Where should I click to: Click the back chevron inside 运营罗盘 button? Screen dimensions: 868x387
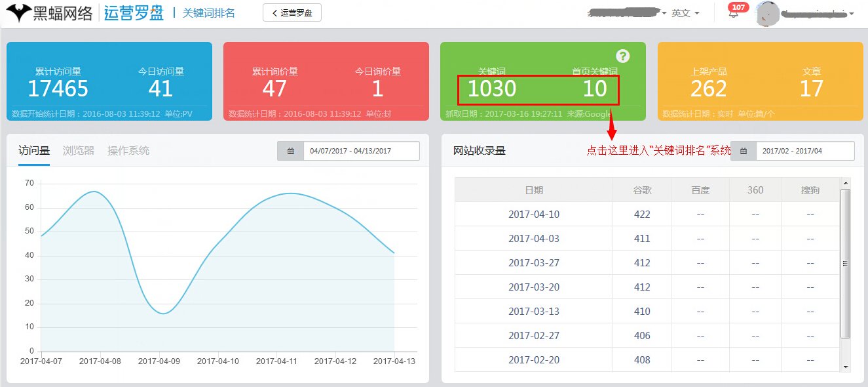(x=276, y=12)
